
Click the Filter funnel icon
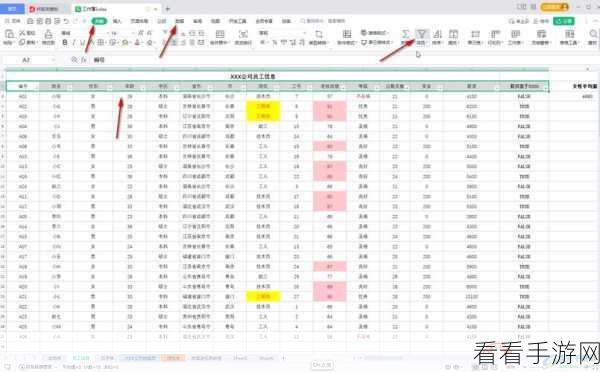tap(421, 34)
